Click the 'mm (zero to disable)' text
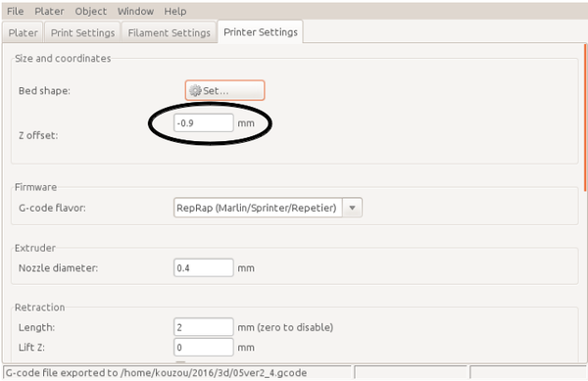This screenshot has height=381, width=588. pyautogui.click(x=285, y=327)
